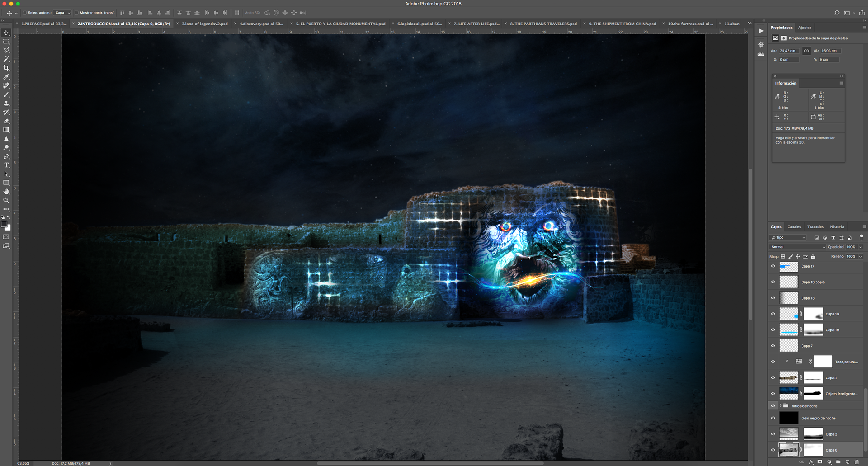868x466 pixels.
Task: Select the Rectangular Marquee tool
Action: (6, 42)
